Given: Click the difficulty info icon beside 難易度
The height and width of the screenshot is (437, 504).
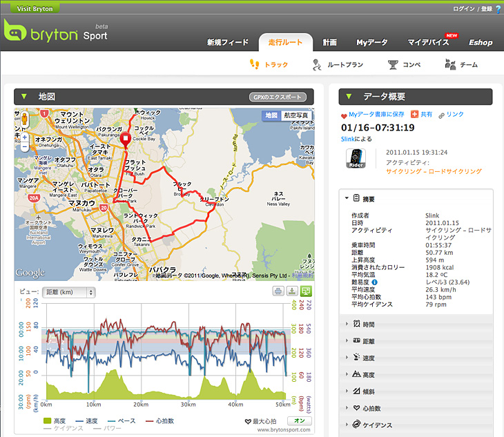Looking at the screenshot, I should (374, 282).
